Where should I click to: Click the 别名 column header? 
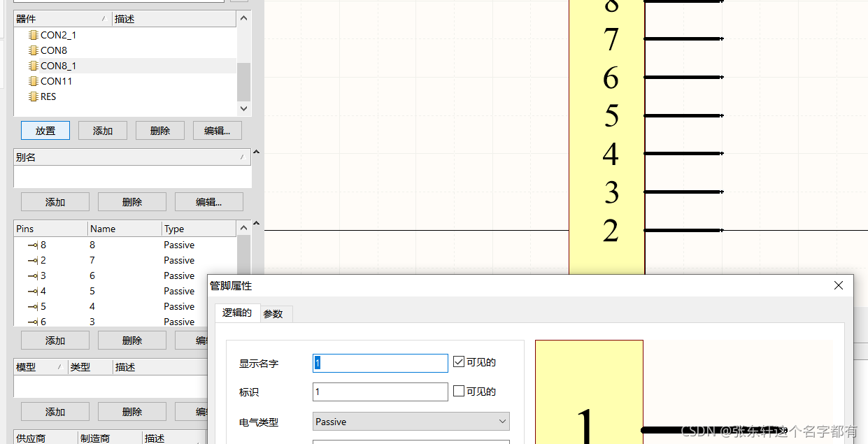coord(132,157)
